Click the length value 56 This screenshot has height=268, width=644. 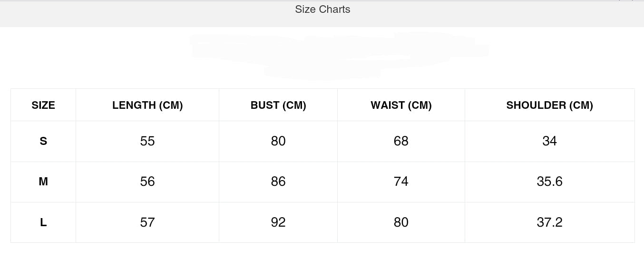[147, 182]
